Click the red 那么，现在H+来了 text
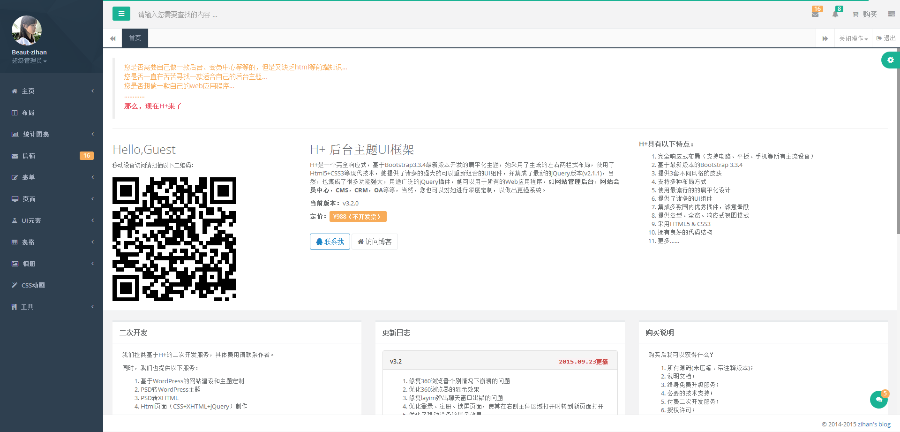The image size is (900, 432). pos(153,106)
